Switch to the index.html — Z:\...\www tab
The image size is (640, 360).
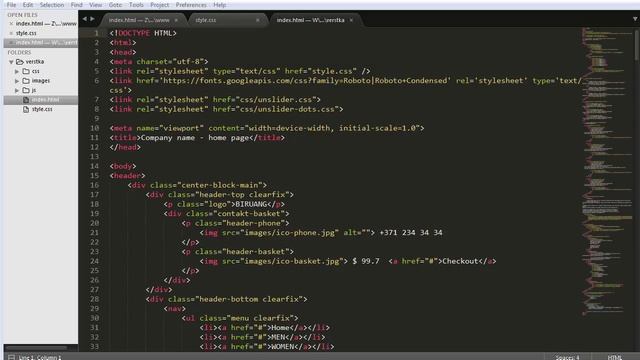139,20
